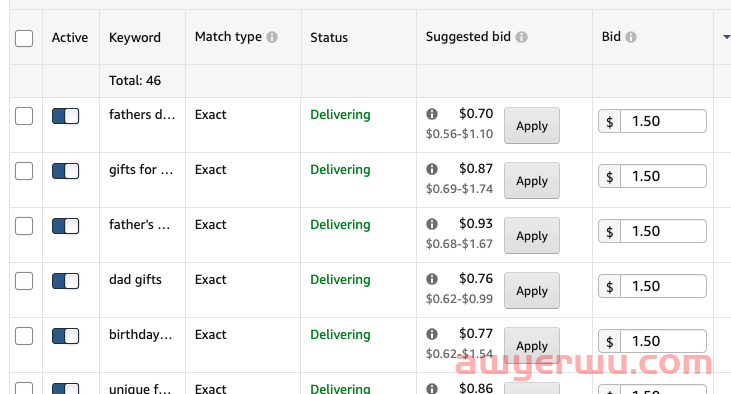
Task: Open info icon beside $0.87 suggested bid
Action: pos(432,169)
